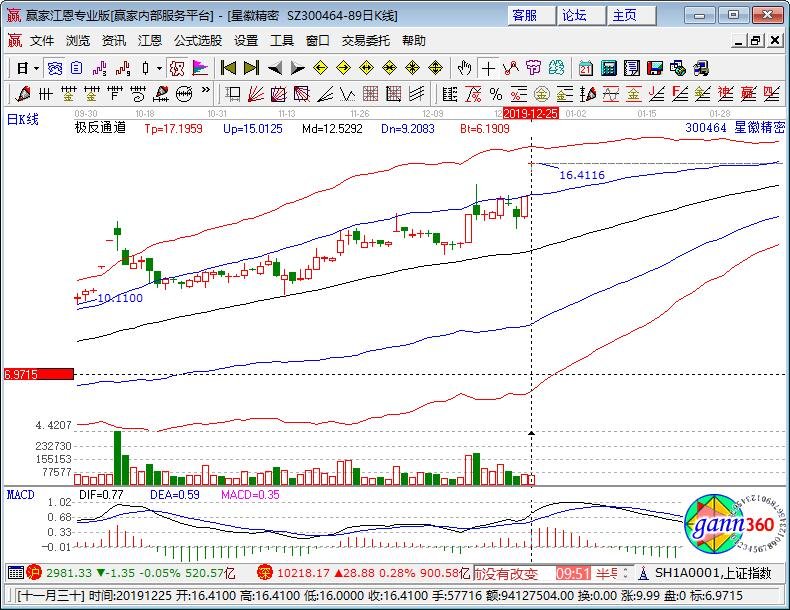Open the calendar icon showing 21
The height and width of the screenshot is (610, 790).
click(x=585, y=68)
